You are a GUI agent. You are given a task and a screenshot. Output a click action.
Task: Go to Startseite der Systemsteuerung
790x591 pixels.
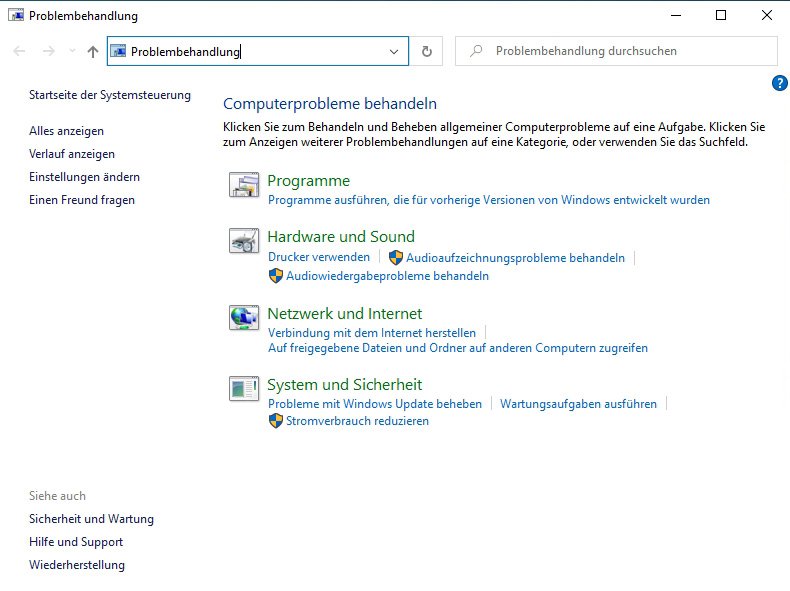point(110,95)
